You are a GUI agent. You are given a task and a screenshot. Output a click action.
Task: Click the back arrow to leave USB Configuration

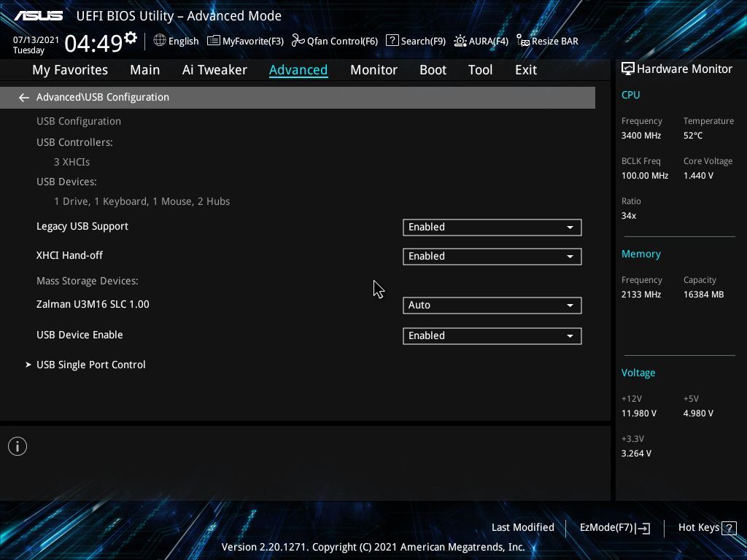pos(24,98)
